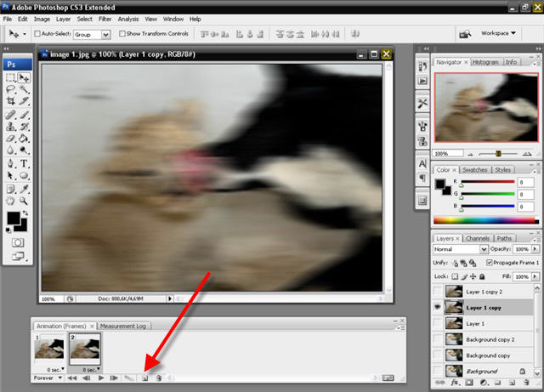The height and width of the screenshot is (392, 544).
Task: Switch to the Channels tab
Action: pos(478,239)
